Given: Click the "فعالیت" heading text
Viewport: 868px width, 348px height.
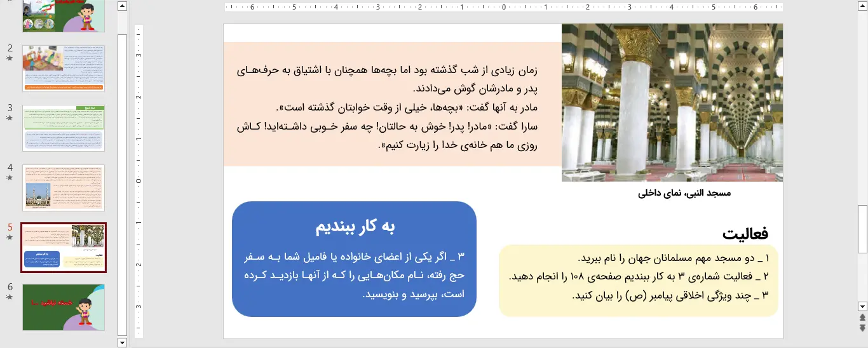Looking at the screenshot, I should [745, 234].
